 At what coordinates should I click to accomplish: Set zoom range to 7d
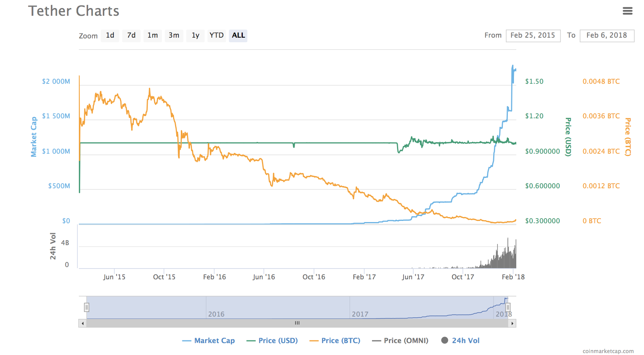click(131, 35)
